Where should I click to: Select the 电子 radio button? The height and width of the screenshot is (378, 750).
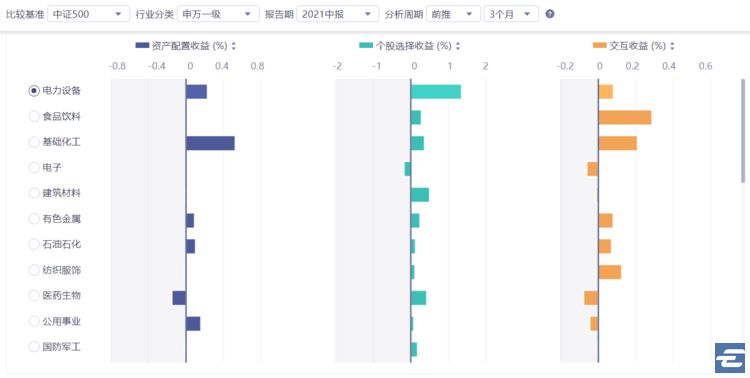(x=34, y=167)
